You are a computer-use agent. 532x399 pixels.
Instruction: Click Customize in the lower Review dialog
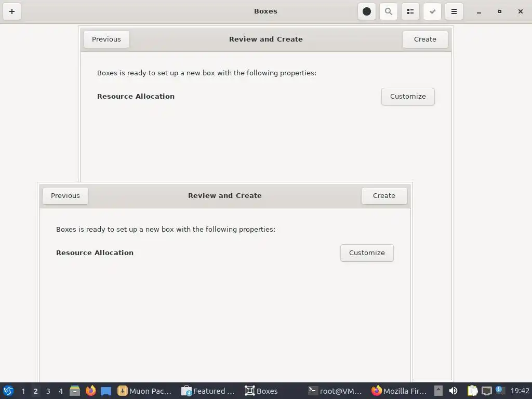coord(367,253)
